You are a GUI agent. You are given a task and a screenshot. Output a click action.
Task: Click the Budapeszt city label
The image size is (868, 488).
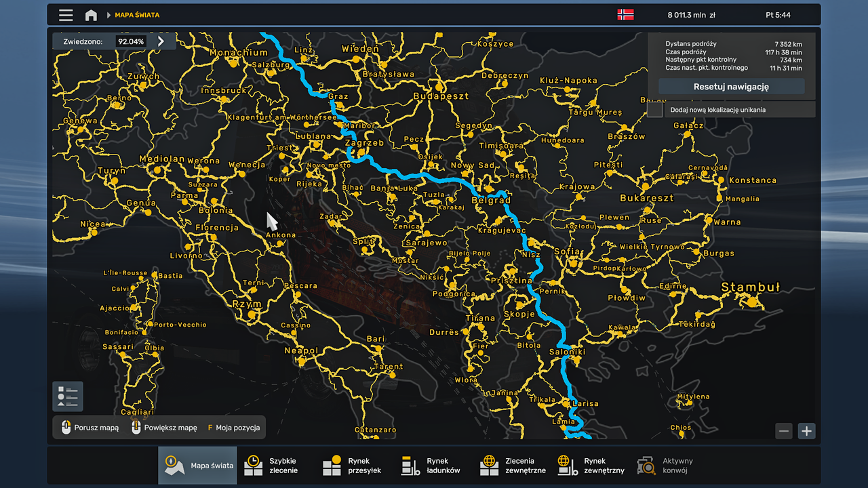441,96
